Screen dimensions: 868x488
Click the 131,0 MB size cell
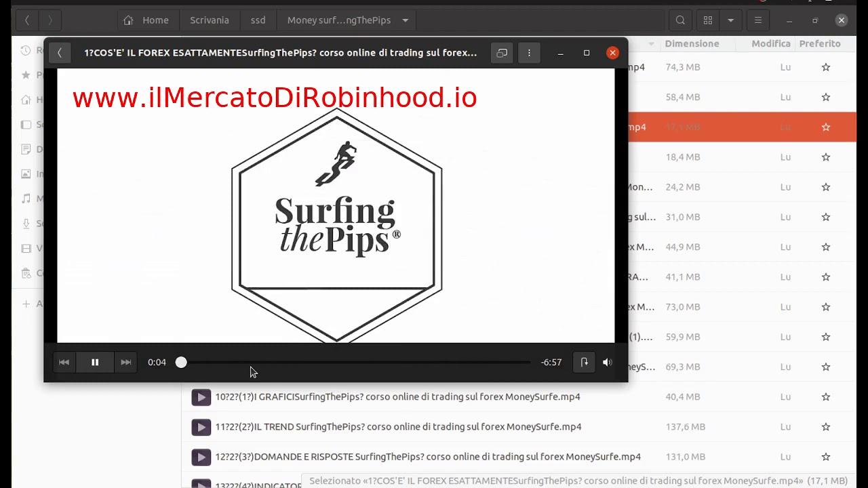click(686, 457)
